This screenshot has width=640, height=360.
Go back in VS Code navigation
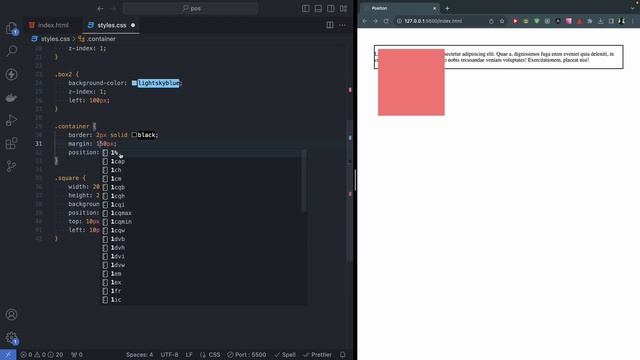point(100,8)
